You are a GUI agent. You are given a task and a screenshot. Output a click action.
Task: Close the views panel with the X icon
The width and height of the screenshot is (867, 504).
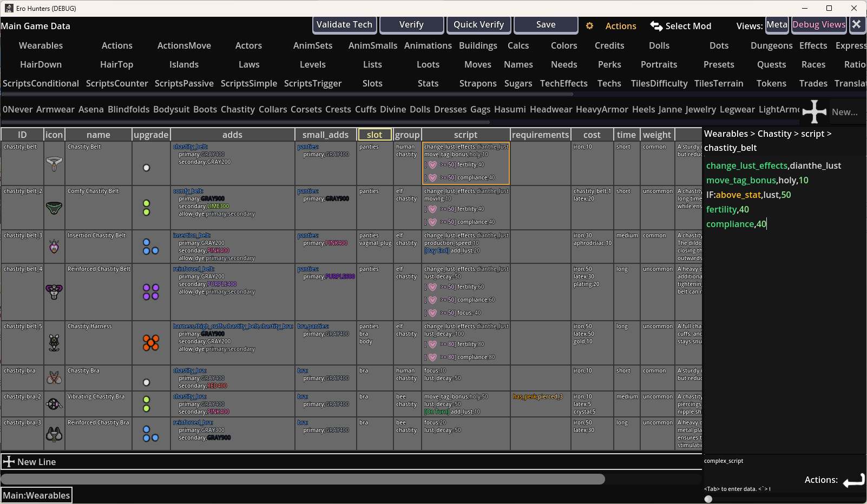pos(856,25)
